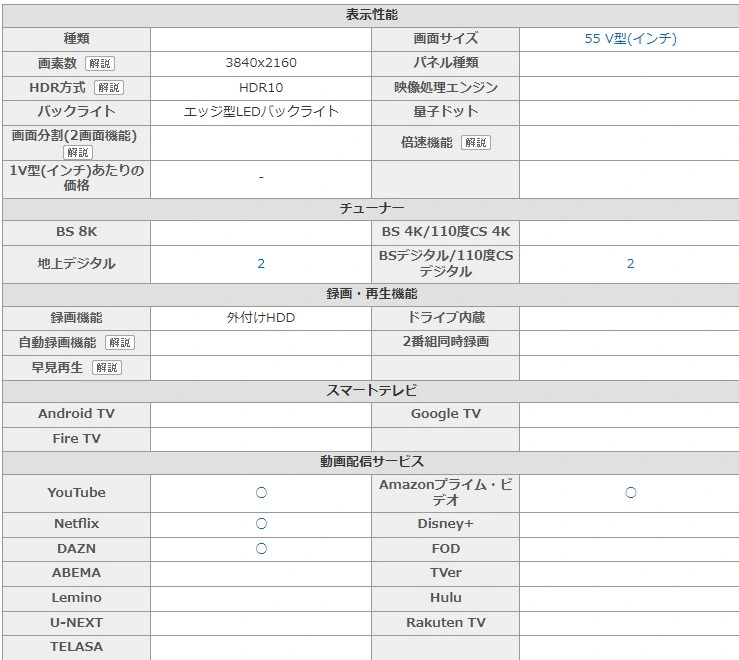The width and height of the screenshot is (739, 660).
Task: Open the 倍速機能 解説 explanation
Action: click(x=475, y=143)
